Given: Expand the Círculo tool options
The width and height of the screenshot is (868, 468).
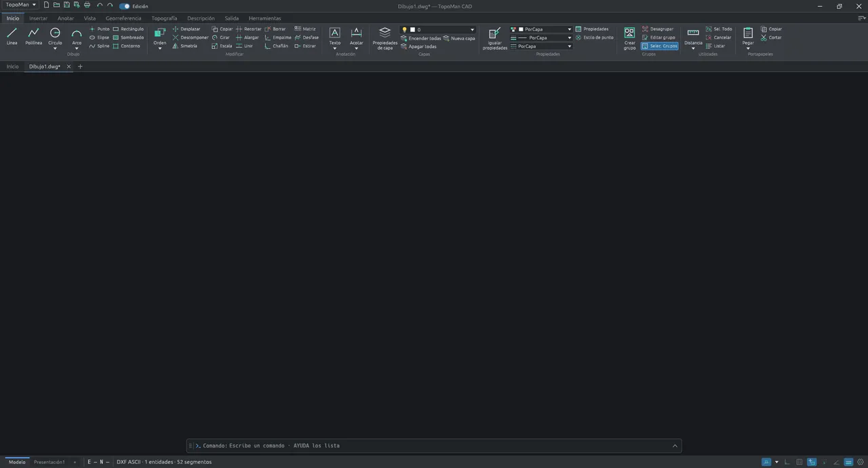Looking at the screenshot, I should coord(55,48).
